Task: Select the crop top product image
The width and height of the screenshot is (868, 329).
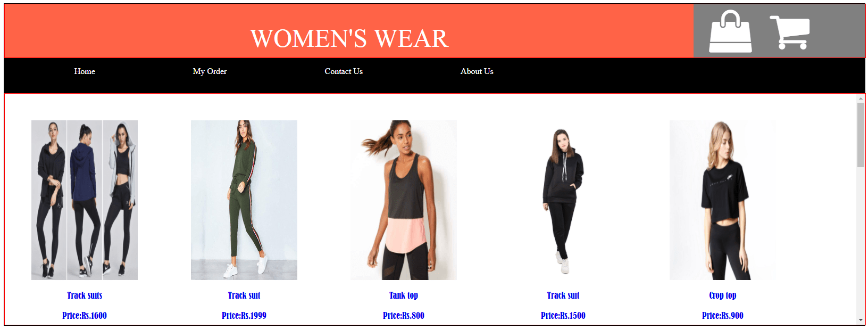Action: coord(723,200)
